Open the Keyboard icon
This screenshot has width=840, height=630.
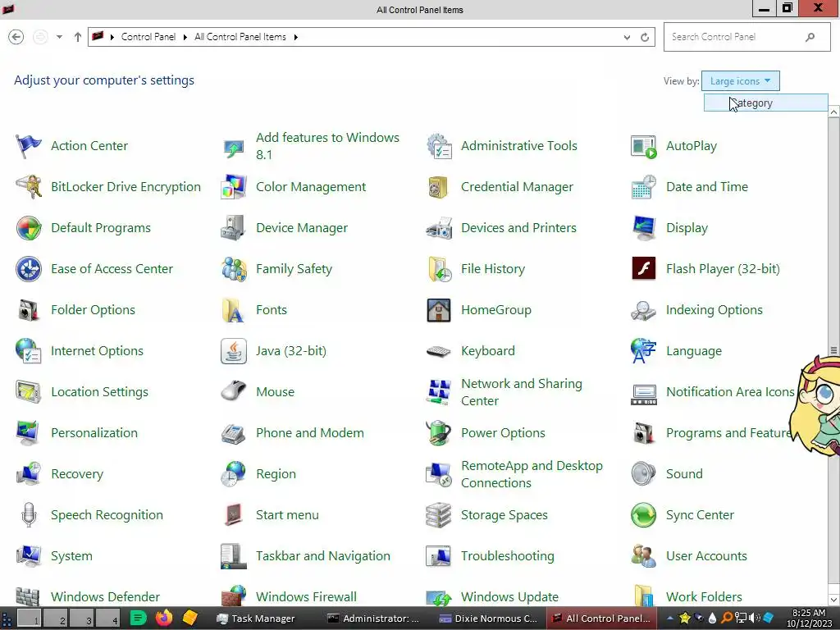[x=439, y=351]
